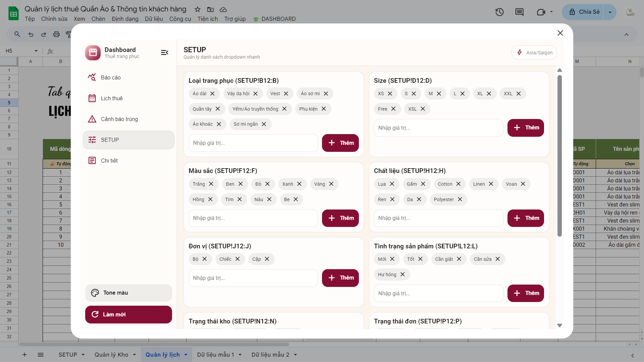Viewport: 644px width, 362px height.
Task: Click the Size value input field
Action: (x=438, y=128)
